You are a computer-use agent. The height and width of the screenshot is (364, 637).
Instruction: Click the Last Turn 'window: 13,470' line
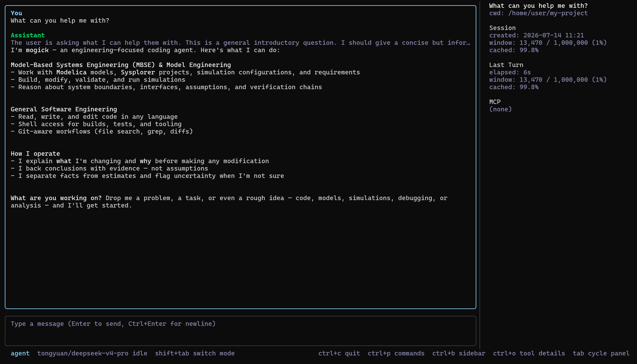point(548,80)
